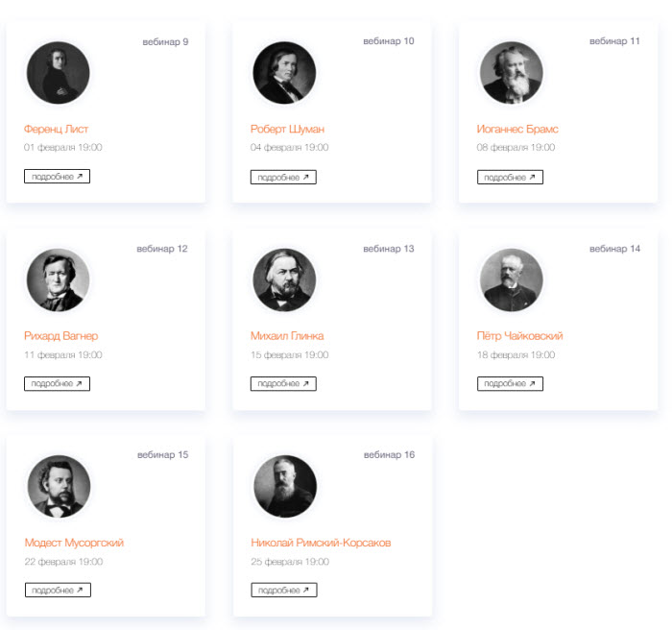This screenshot has width=672, height=630.
Task: Click the portrait above the Ференц Лист name
Action: (58, 73)
